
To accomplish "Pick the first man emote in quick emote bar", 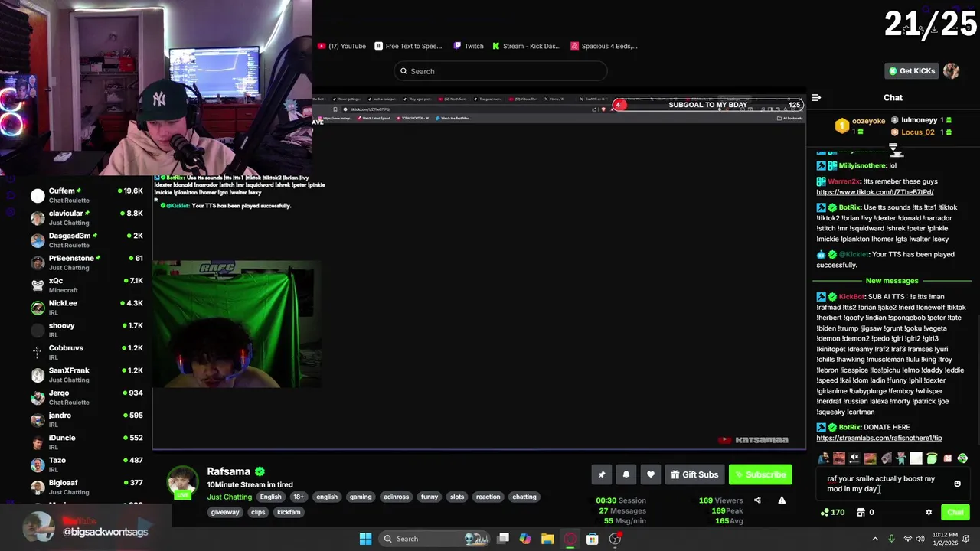I will (824, 458).
